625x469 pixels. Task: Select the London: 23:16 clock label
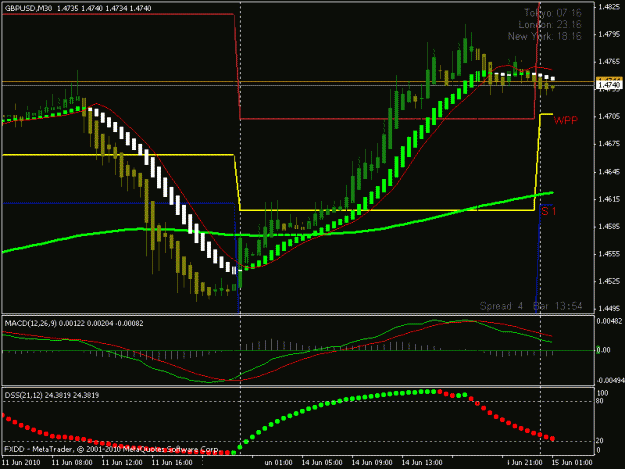[550, 25]
